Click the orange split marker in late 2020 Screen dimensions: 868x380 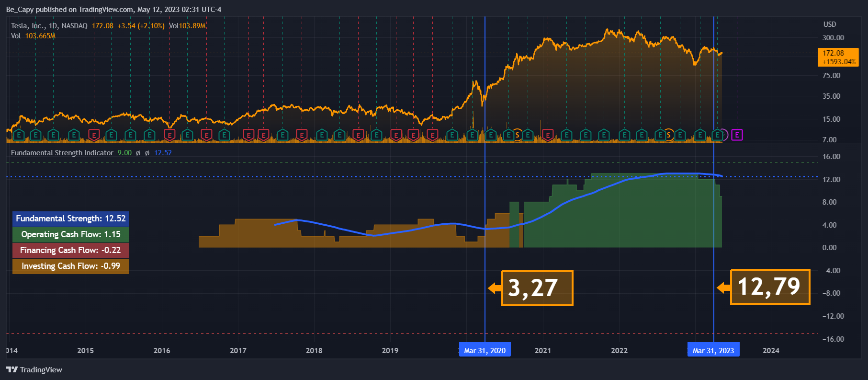(518, 135)
